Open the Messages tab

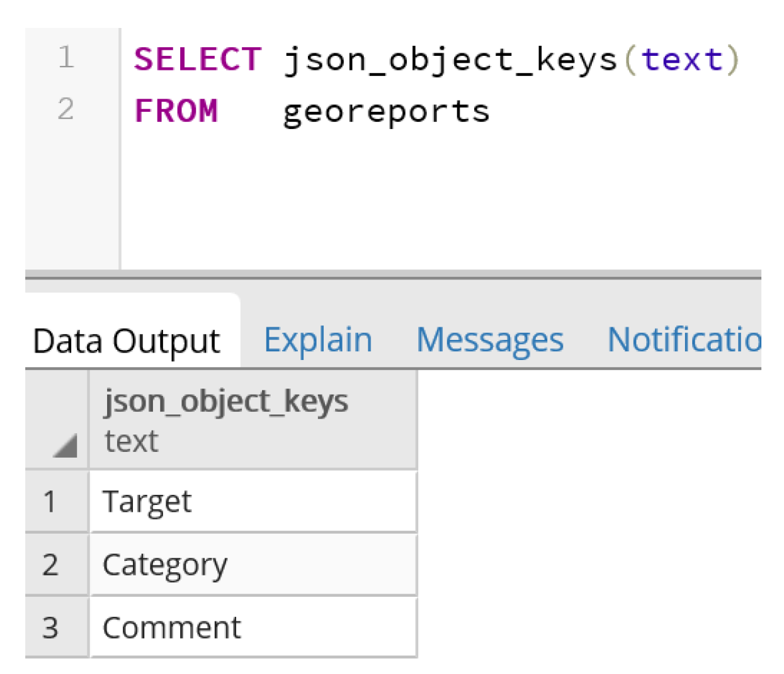(489, 340)
